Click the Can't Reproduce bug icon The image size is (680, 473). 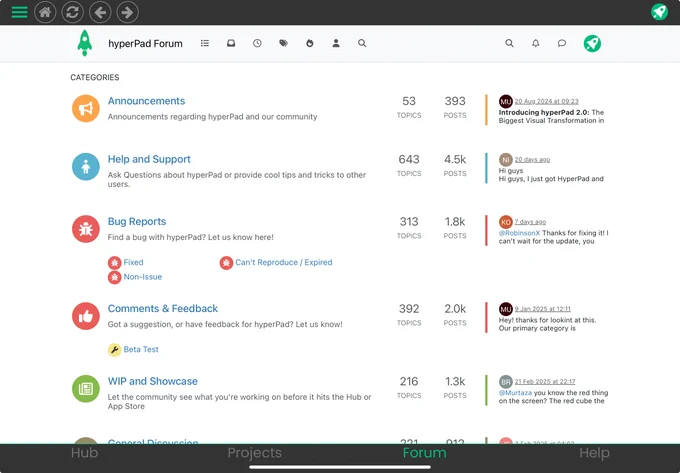coord(226,262)
